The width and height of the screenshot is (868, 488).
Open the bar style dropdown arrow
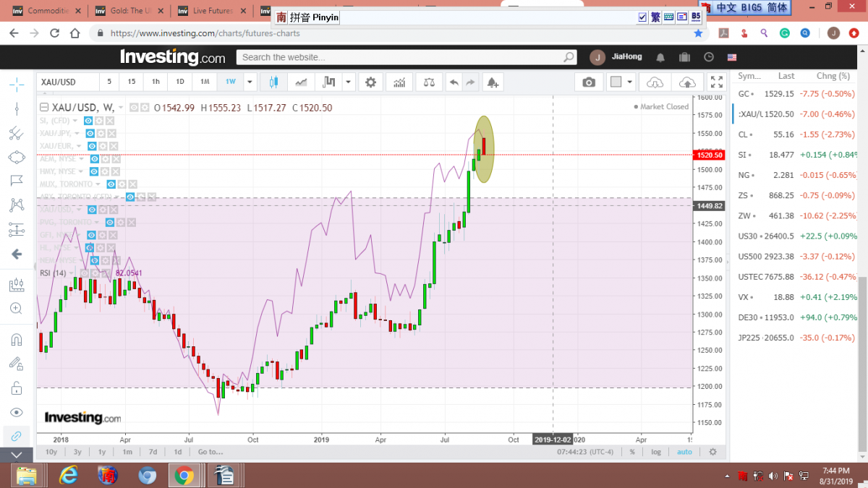coord(349,82)
